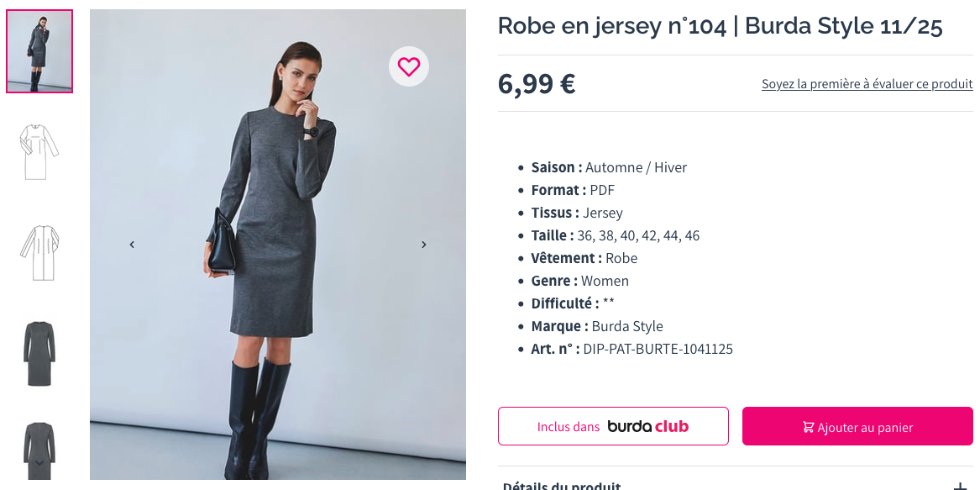Click Ajouter au panier
This screenshot has width=980, height=490.
857,427
